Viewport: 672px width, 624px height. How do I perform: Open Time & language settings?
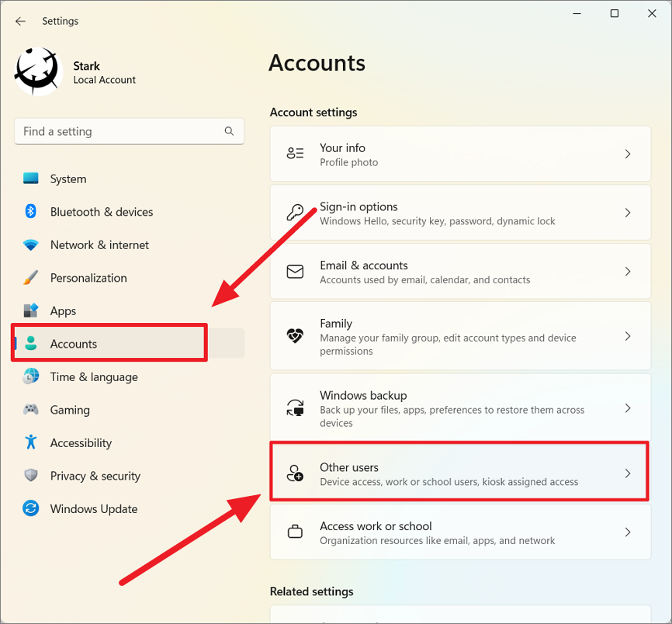click(x=129, y=376)
